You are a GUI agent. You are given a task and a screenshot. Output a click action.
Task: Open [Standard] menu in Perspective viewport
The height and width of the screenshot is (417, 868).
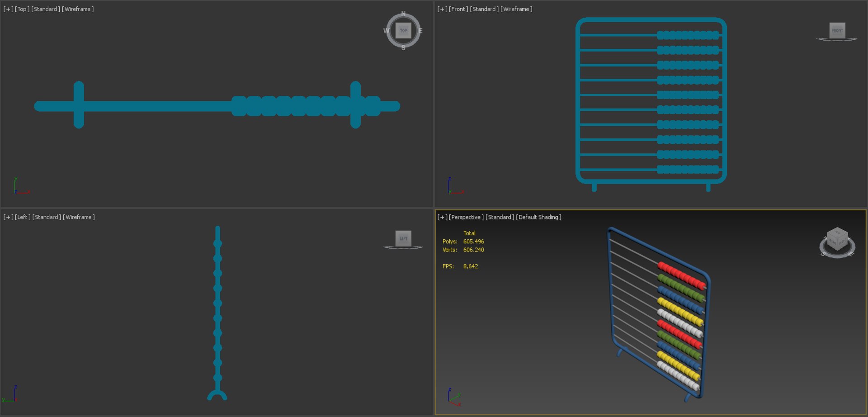(x=500, y=217)
